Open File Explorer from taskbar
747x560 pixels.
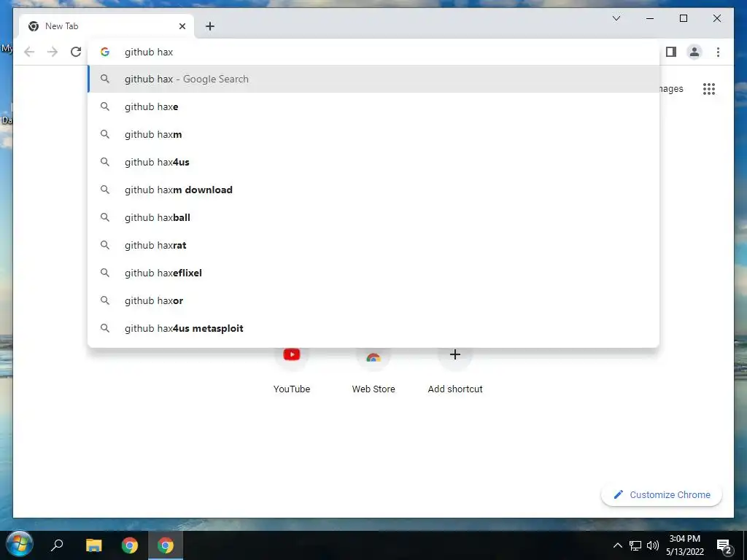click(94, 545)
